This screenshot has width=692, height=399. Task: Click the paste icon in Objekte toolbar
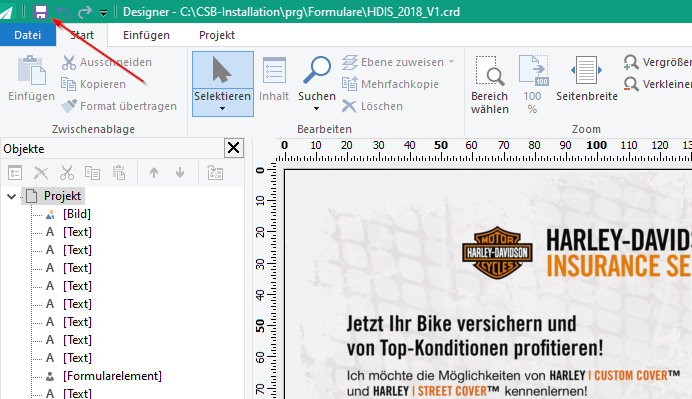pos(119,173)
